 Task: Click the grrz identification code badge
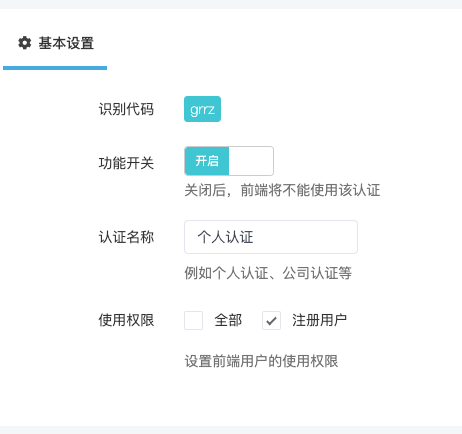tap(202, 109)
